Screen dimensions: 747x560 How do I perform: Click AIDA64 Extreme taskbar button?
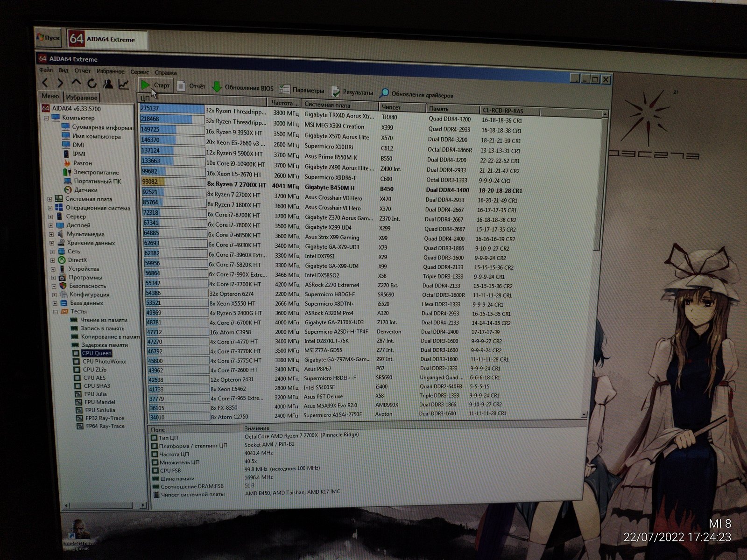107,39
